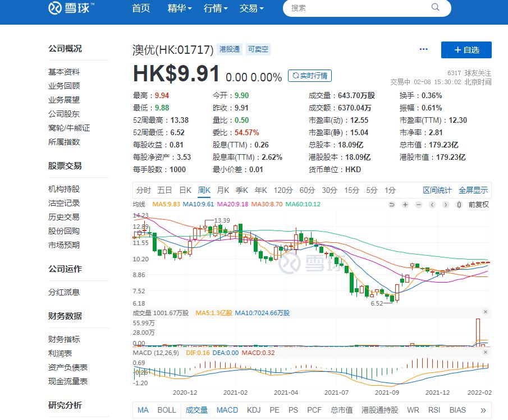Image resolution: width=508 pixels, height=420 pixels.
Task: Pan the chart left with left chevron icon
Action: pos(432,206)
